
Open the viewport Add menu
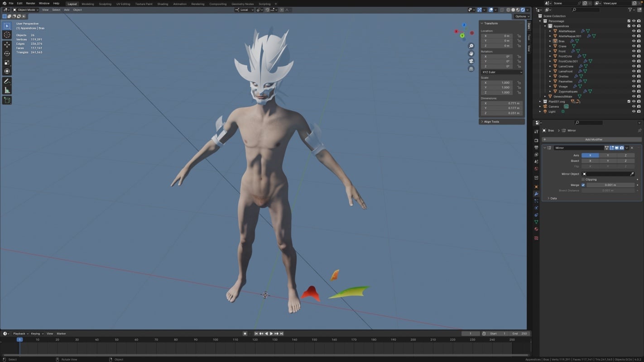click(67, 10)
